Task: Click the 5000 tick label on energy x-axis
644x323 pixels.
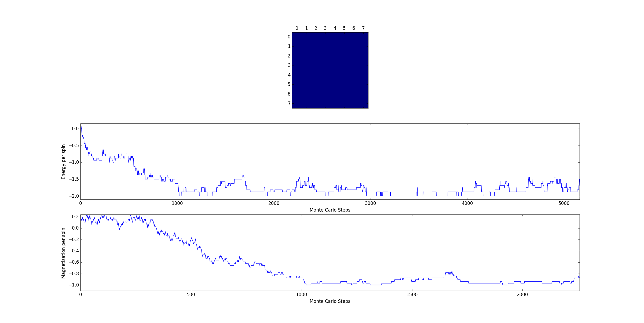Action: coord(564,203)
